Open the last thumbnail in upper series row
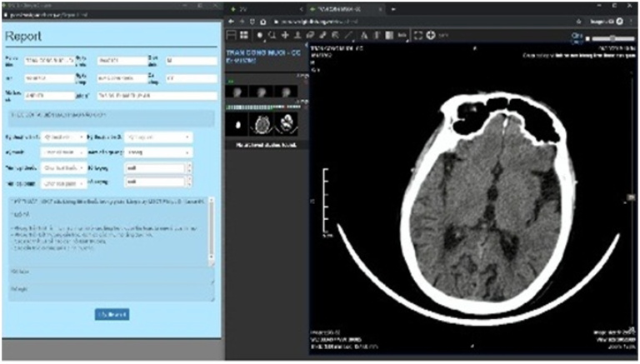 point(287,91)
